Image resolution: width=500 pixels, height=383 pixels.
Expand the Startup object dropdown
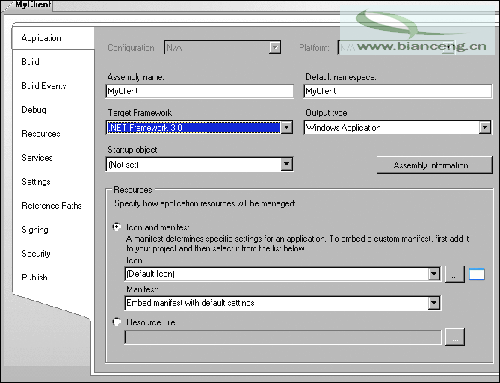tap(287, 164)
